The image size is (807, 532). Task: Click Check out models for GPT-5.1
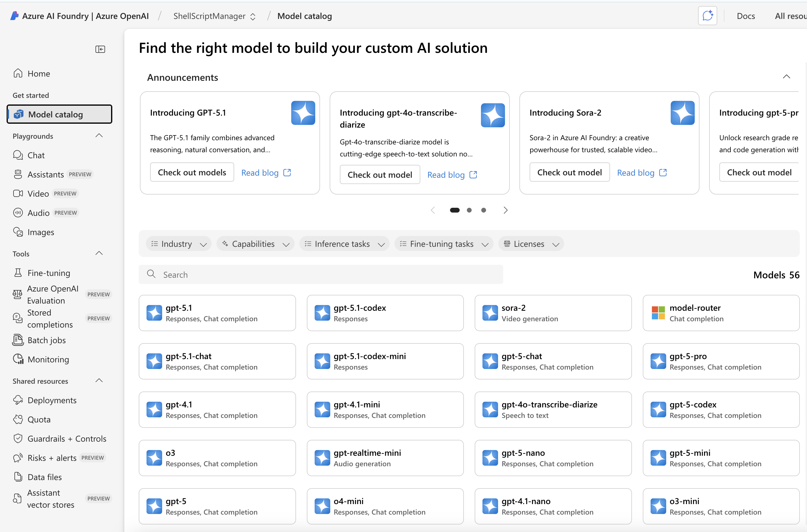point(192,172)
